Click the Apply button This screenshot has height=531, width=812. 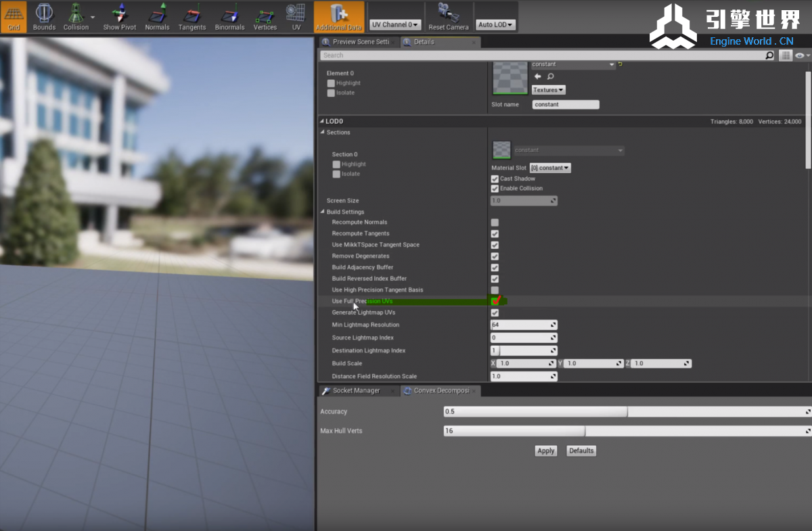545,451
